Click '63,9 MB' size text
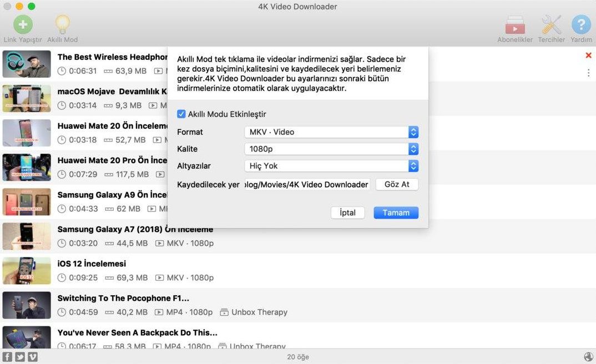596x364 pixels. pyautogui.click(x=131, y=71)
